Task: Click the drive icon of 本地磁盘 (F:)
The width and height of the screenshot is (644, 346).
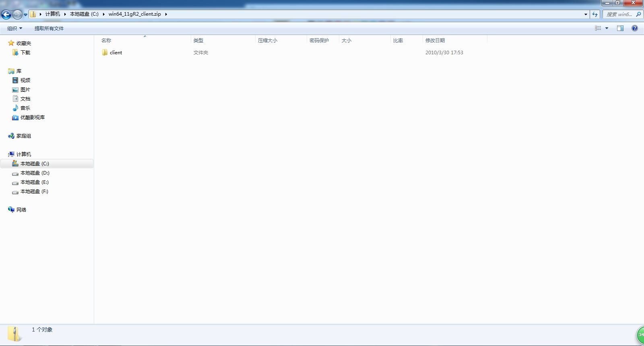Action: point(15,192)
